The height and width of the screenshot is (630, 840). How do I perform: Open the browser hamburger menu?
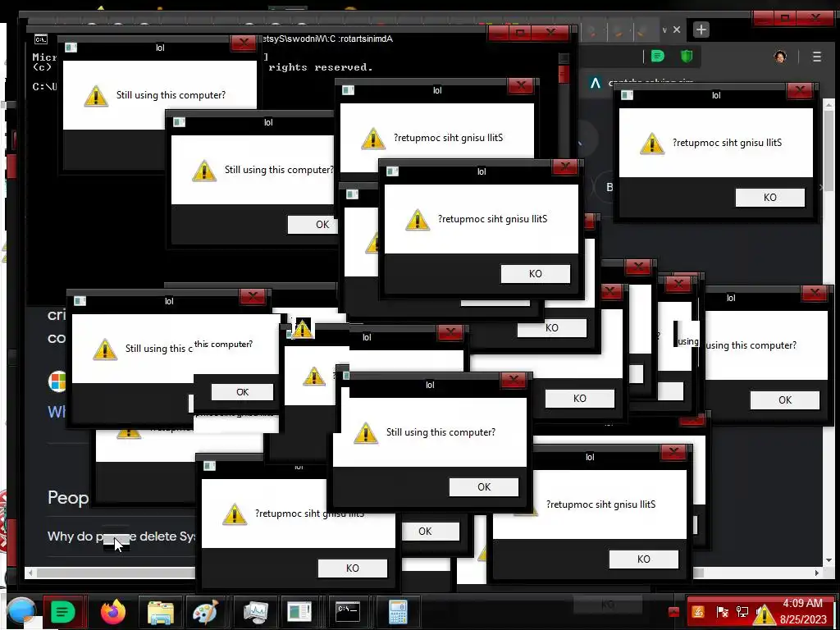[x=817, y=57]
